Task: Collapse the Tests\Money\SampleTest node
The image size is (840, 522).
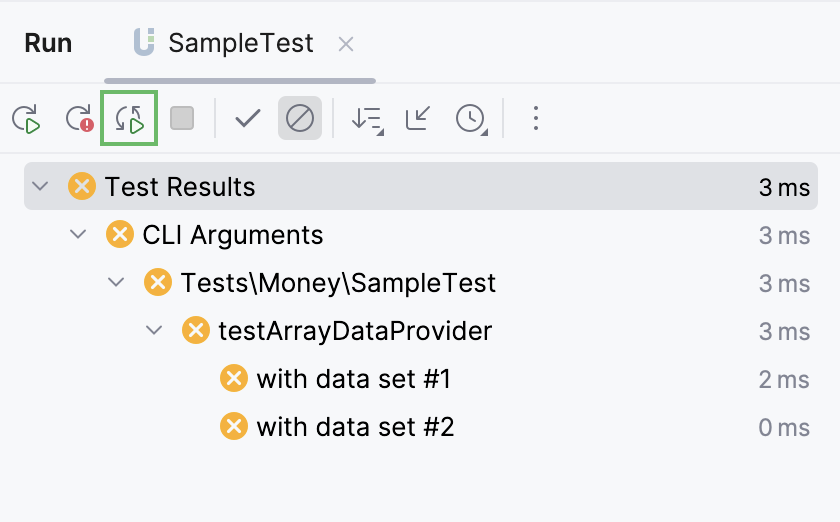Action: (116, 282)
